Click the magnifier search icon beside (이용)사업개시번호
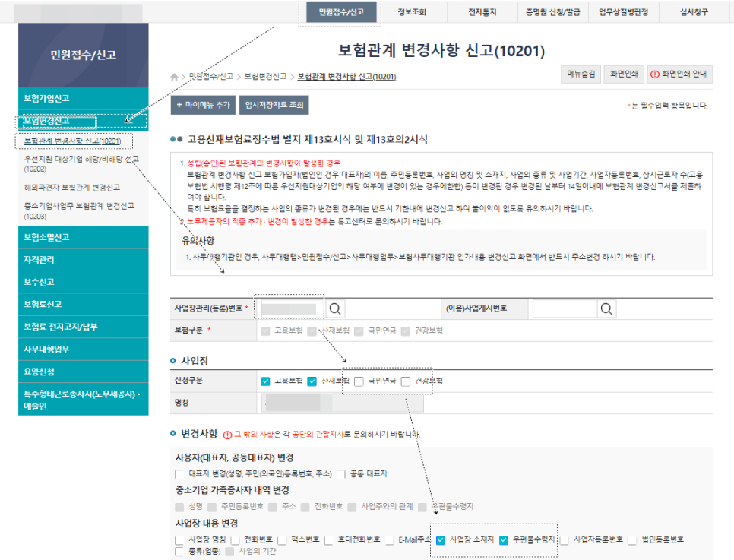The height and width of the screenshot is (560, 734). [606, 309]
